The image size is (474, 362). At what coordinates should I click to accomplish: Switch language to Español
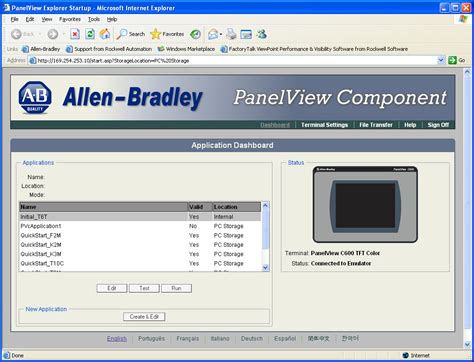pos(285,339)
